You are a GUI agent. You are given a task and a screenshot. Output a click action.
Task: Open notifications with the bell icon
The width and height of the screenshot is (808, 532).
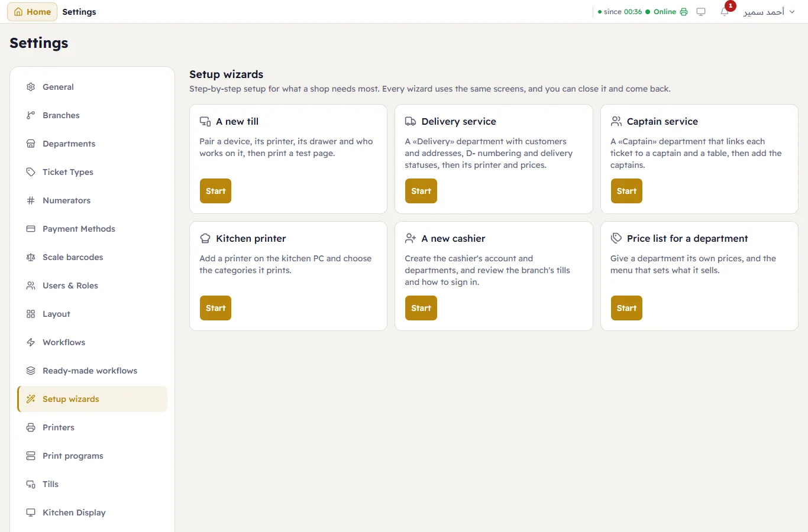pos(725,12)
